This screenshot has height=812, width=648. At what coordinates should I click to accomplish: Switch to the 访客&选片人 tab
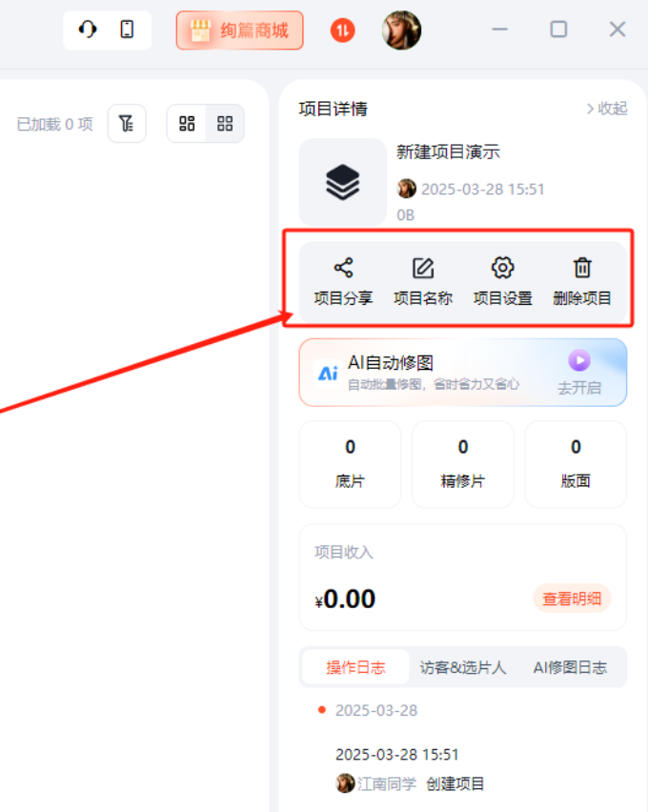pos(463,668)
